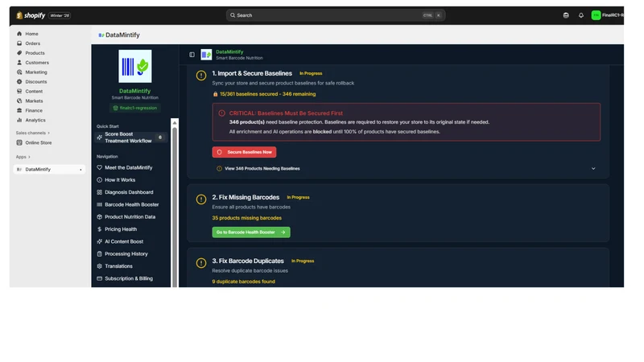Click the Home icon in the Shopify sidebar
The image size is (644, 362).
tap(19, 34)
